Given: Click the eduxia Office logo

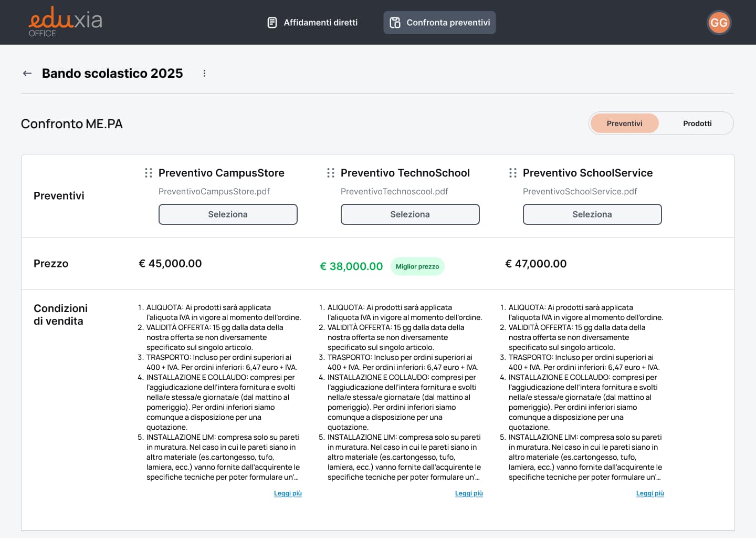Looking at the screenshot, I should tap(65, 22).
